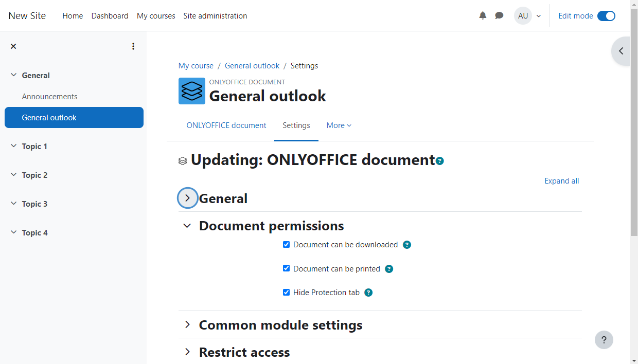Open help for Updating ONLYOFFICE document
The image size is (638, 364).
point(439,161)
